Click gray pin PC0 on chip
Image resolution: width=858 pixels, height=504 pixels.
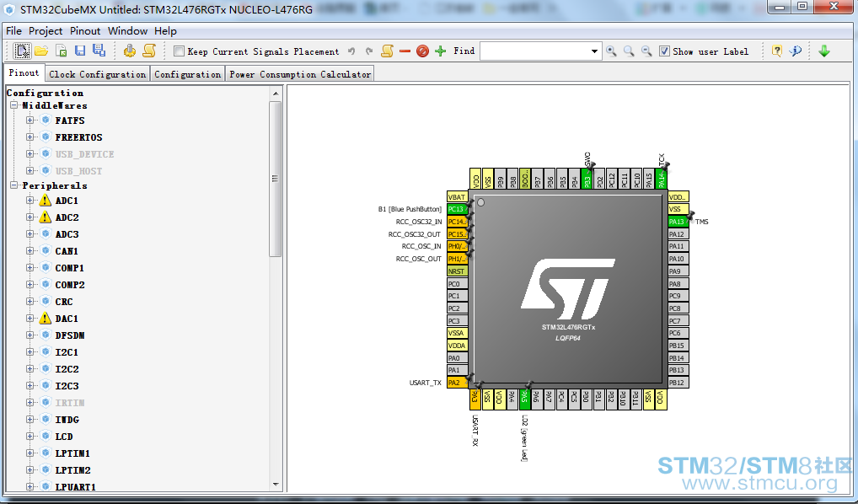(457, 283)
